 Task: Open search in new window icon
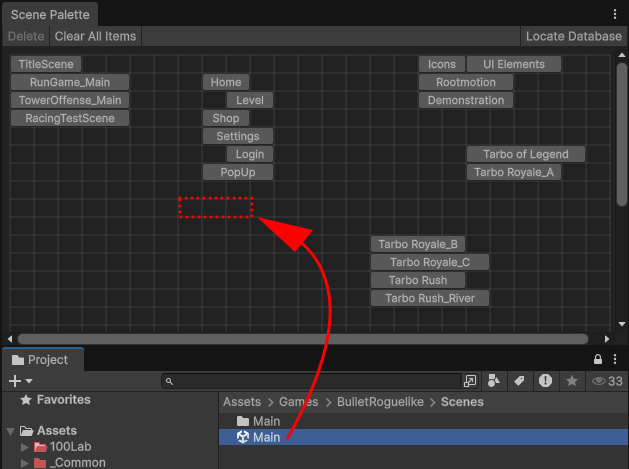(x=470, y=381)
